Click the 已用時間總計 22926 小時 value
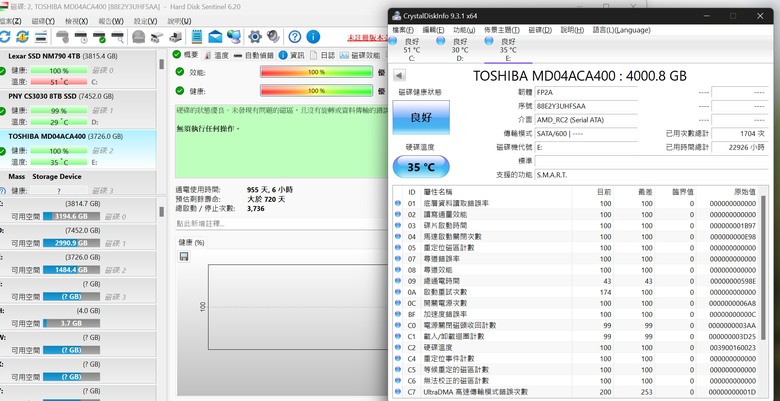The height and width of the screenshot is (401, 780). click(x=740, y=147)
